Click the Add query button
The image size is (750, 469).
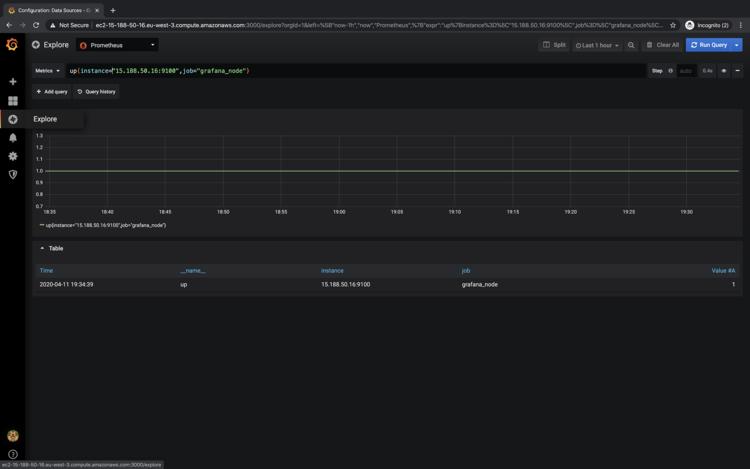tap(51, 92)
